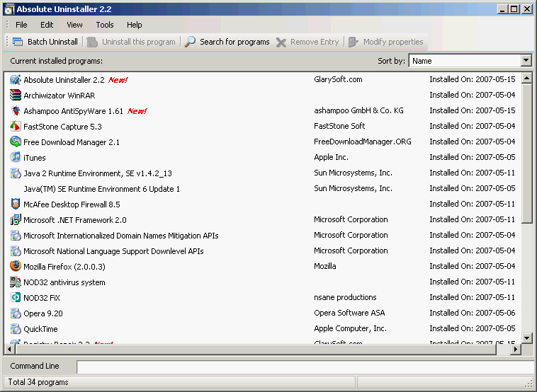Select the Free Download Manager icon
Image resolution: width=537 pixels, height=392 pixels.
(16, 142)
